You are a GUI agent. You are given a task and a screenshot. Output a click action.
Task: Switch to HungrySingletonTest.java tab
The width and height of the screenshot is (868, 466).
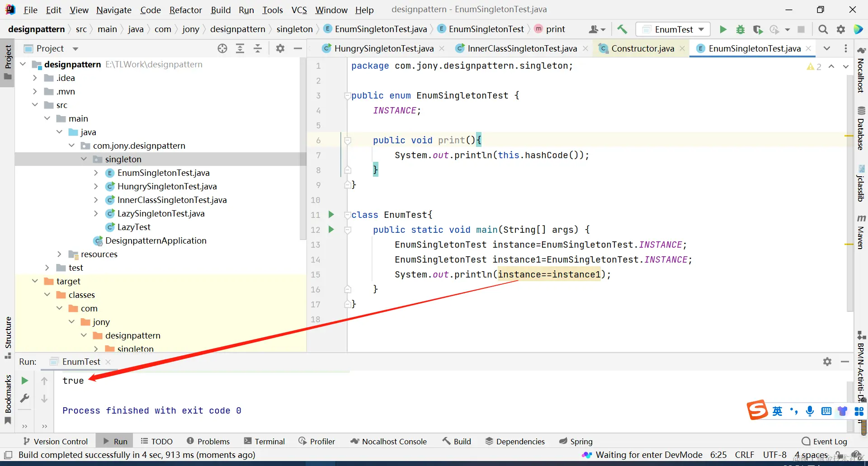(384, 48)
